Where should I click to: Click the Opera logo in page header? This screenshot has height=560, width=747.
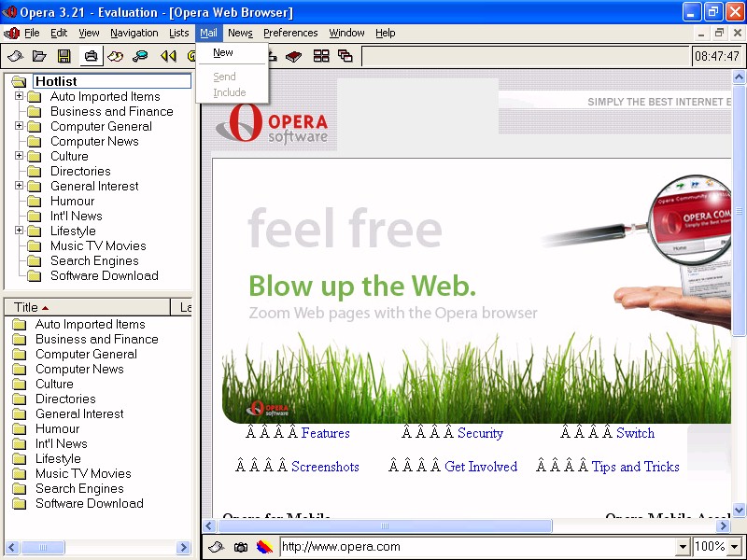tap(272, 123)
